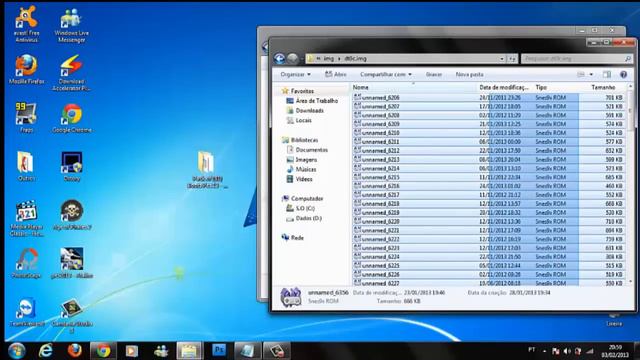640x360 pixels.
Task: Click Firefox icon in taskbar
Action: coord(74,351)
